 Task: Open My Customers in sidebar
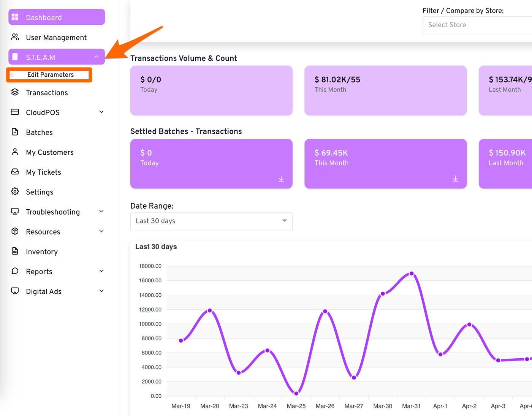(x=49, y=152)
